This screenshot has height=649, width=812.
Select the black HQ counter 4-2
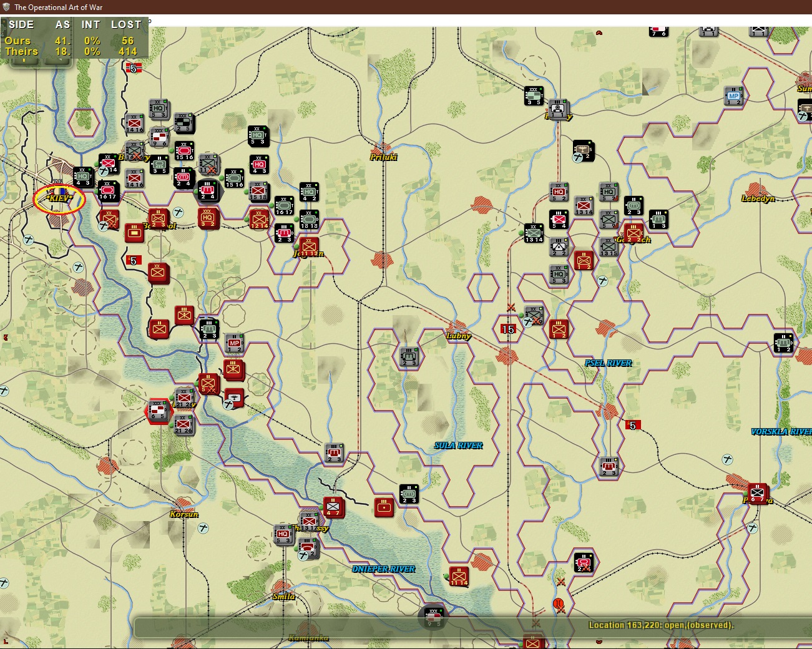click(x=309, y=192)
